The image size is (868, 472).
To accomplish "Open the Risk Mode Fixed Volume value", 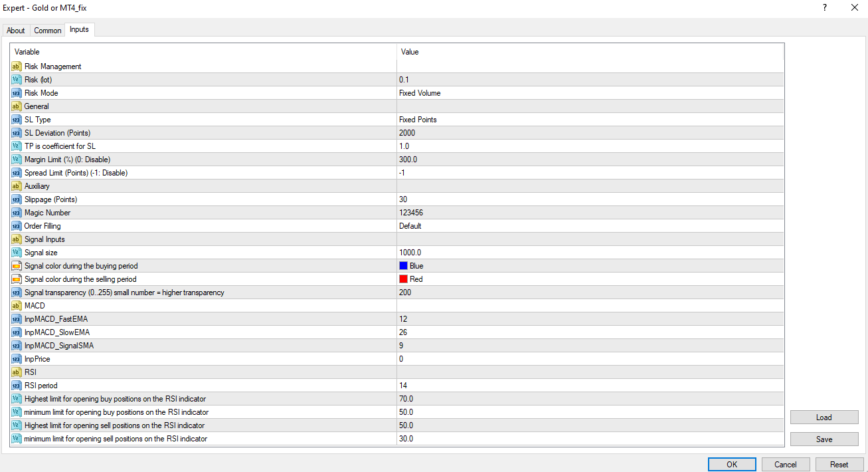I will click(420, 93).
